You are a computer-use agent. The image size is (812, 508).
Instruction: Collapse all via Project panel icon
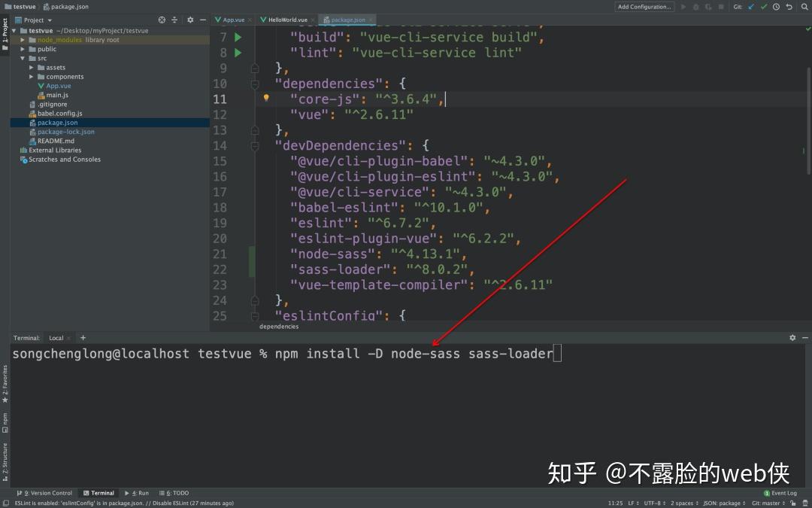click(x=174, y=20)
